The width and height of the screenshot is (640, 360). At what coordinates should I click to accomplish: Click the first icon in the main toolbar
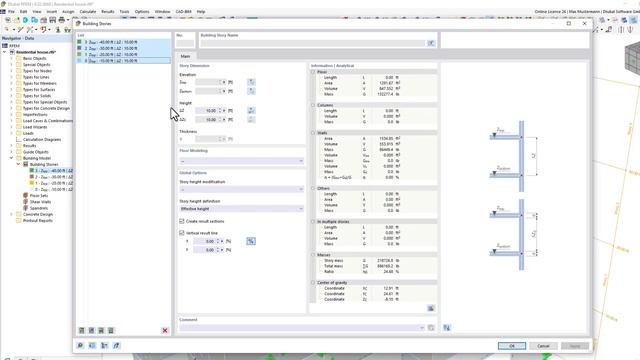tap(7, 20)
